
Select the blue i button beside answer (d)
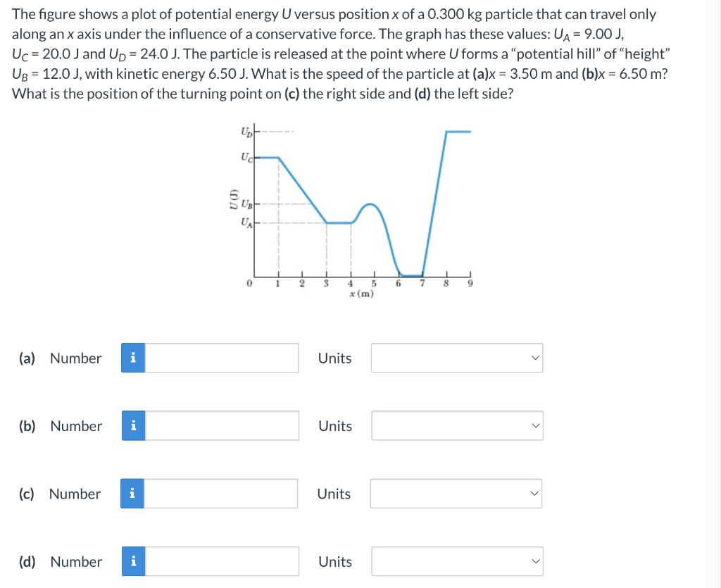pyautogui.click(x=133, y=561)
